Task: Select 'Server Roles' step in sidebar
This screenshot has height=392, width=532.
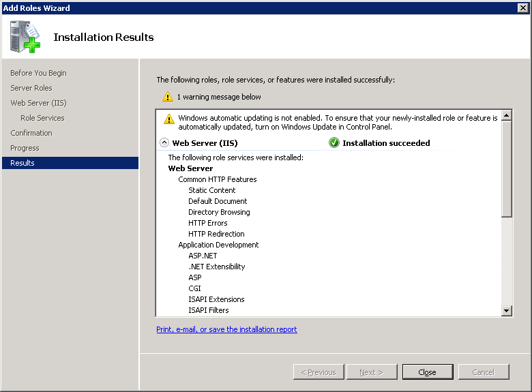Action: pos(31,88)
